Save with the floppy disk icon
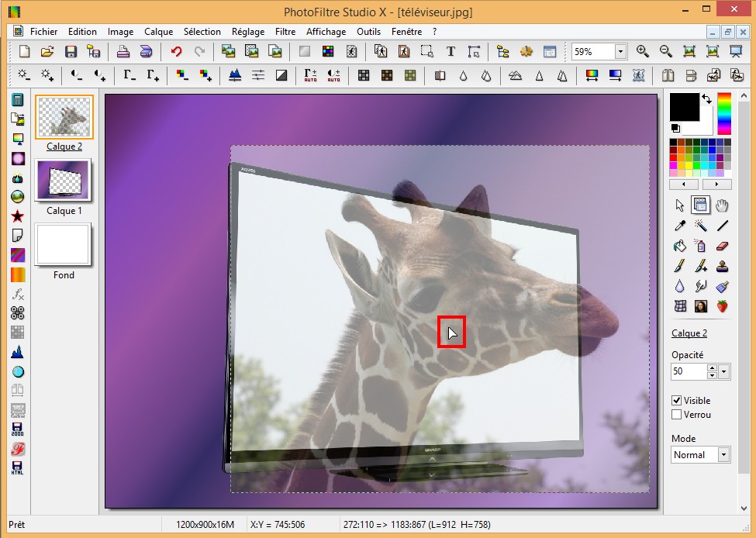The height and width of the screenshot is (538, 756). (x=71, y=51)
